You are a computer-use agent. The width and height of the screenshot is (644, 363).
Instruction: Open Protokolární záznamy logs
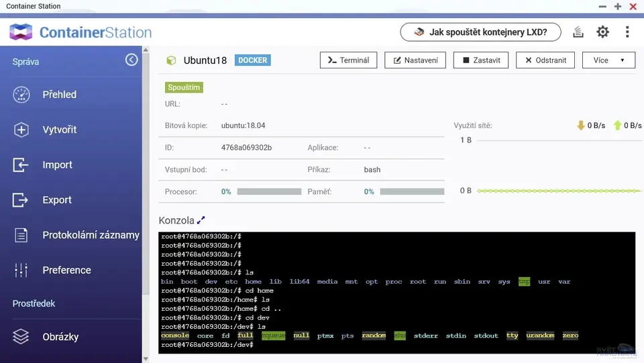pyautogui.click(x=91, y=235)
